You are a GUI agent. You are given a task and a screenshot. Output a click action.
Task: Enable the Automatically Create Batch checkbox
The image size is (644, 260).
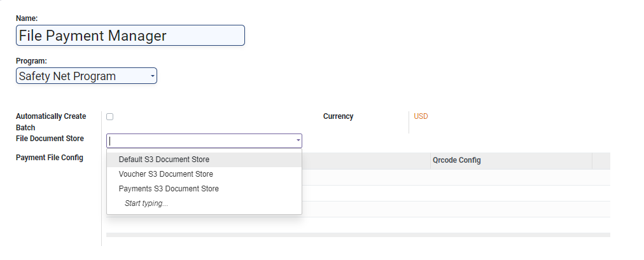110,116
